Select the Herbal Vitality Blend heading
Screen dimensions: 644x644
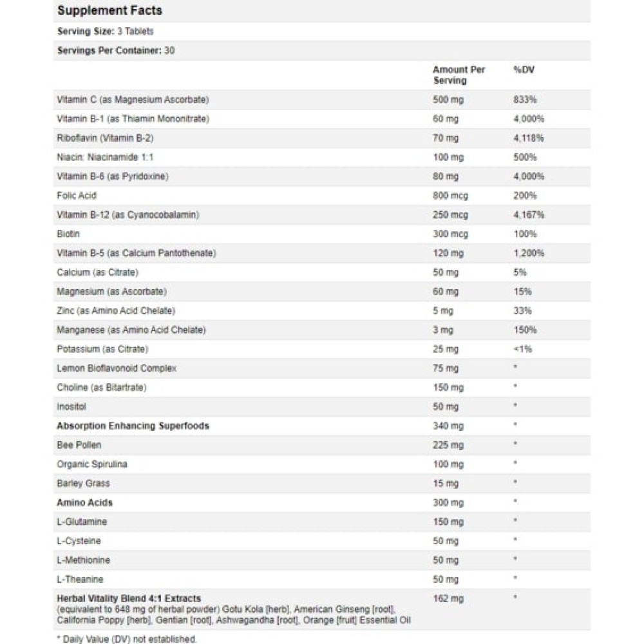coord(129,598)
